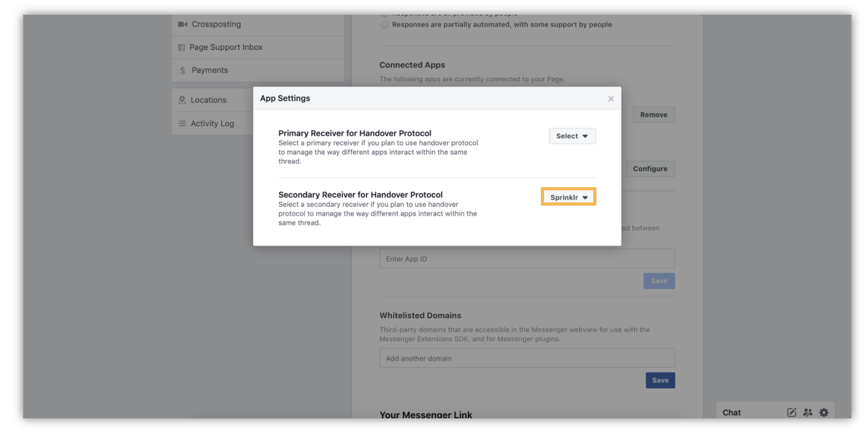868x432 pixels.
Task: Click the Configure button for the app
Action: coord(650,169)
